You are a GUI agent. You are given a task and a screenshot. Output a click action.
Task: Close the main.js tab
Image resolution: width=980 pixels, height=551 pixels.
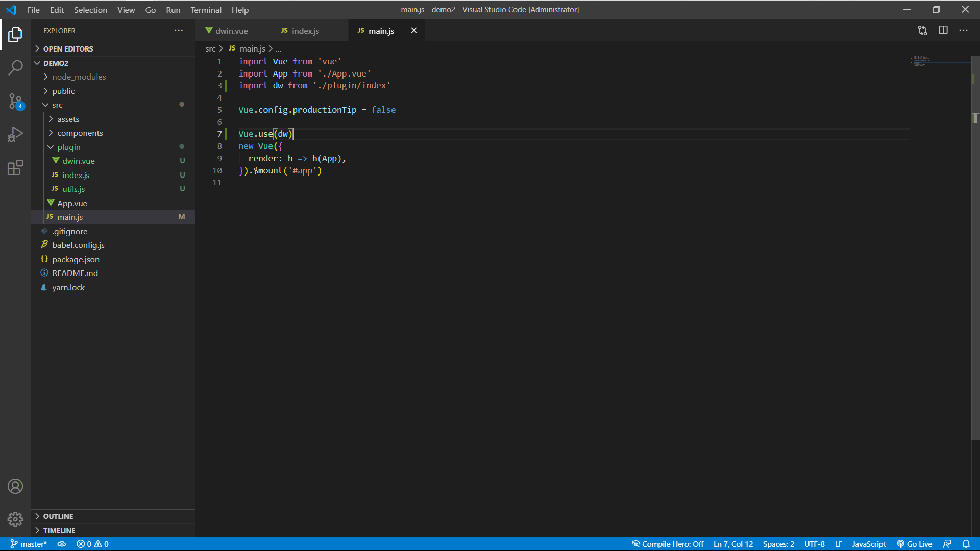coord(414,31)
